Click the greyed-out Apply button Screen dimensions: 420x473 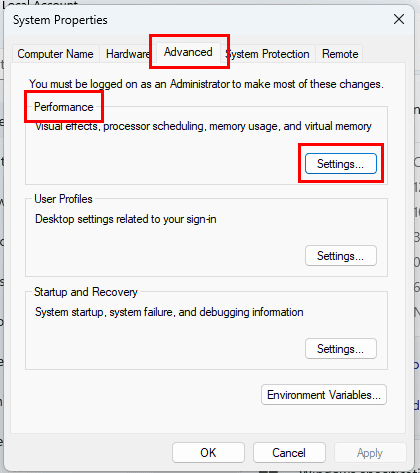coord(370,453)
